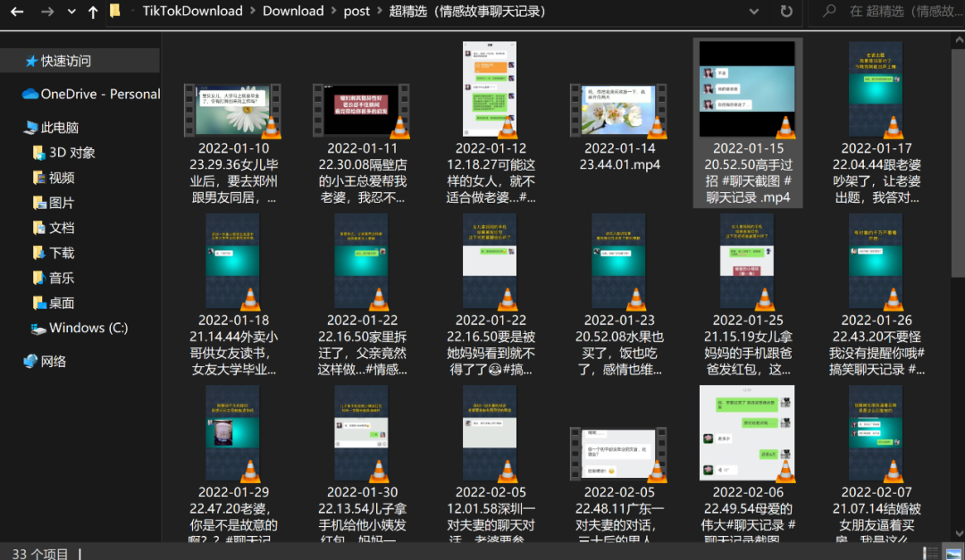Image resolution: width=965 pixels, height=560 pixels.
Task: Click file name 水果也买了，饭也吃了
Action: (x=620, y=345)
